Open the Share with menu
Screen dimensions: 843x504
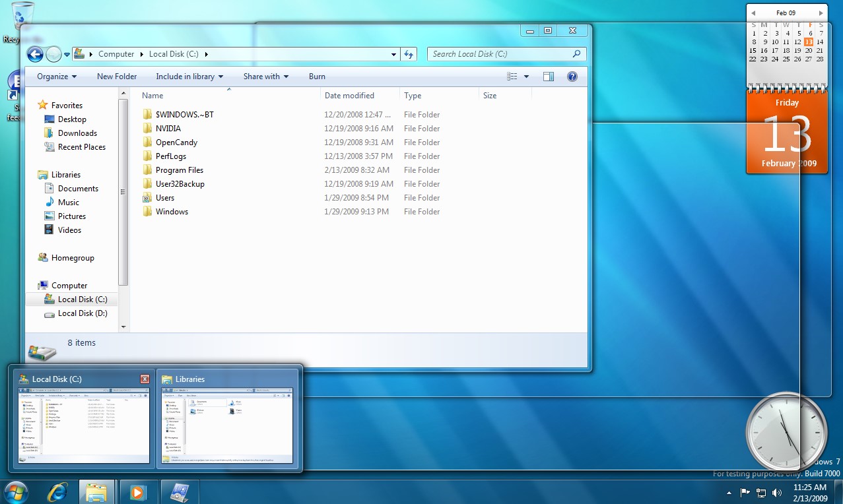pyautogui.click(x=266, y=77)
